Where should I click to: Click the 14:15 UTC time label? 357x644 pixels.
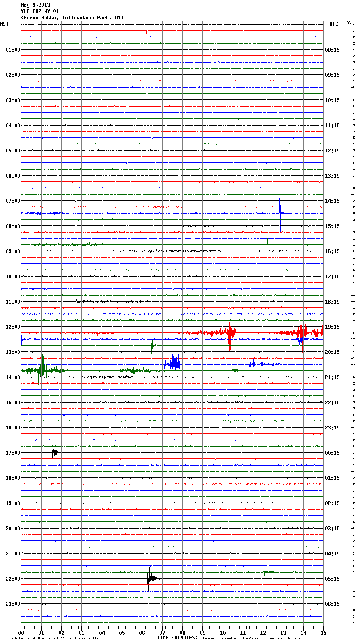pyautogui.click(x=332, y=201)
